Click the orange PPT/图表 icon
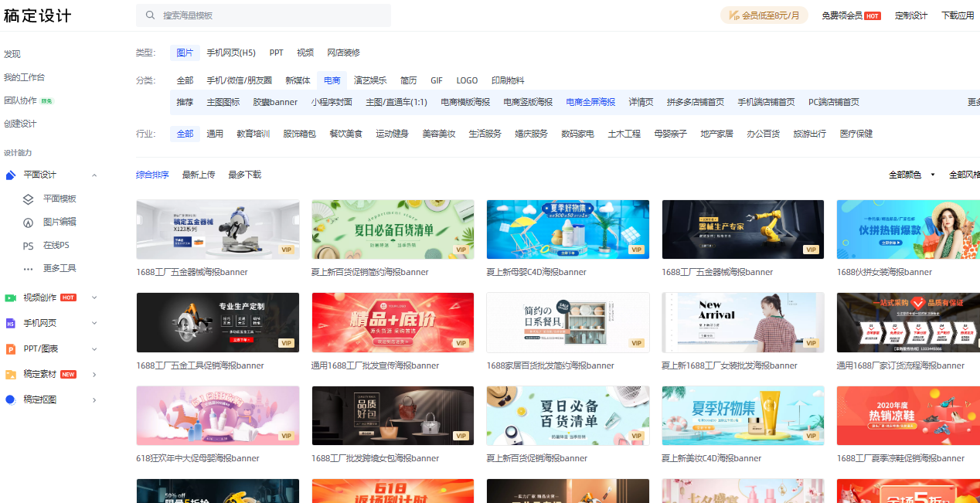Screen dimensions: 980x503 click(x=11, y=348)
